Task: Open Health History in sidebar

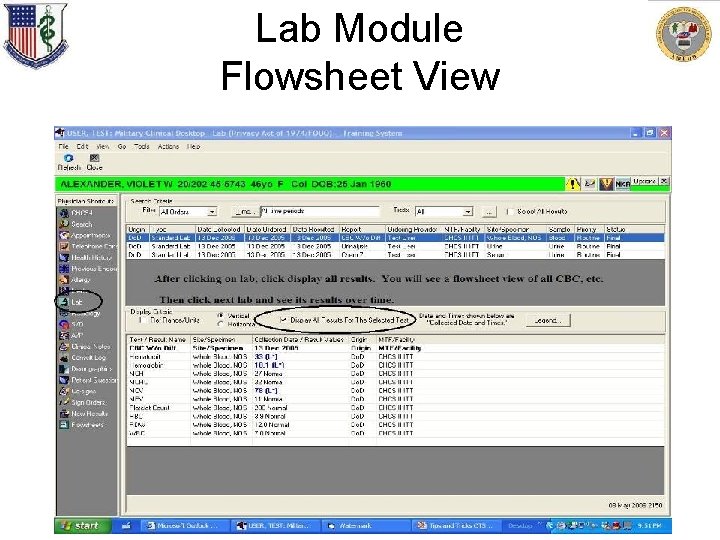Action: (x=86, y=258)
